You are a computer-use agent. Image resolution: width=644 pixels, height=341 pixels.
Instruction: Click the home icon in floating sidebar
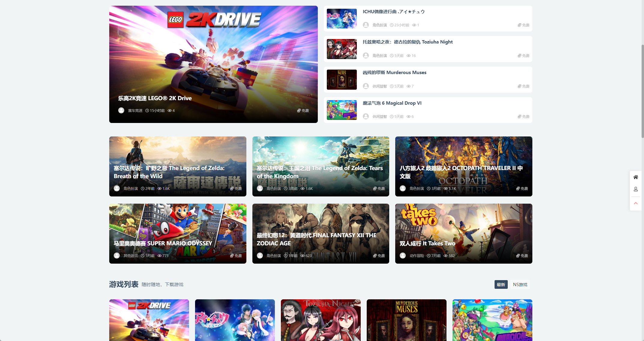(x=636, y=177)
